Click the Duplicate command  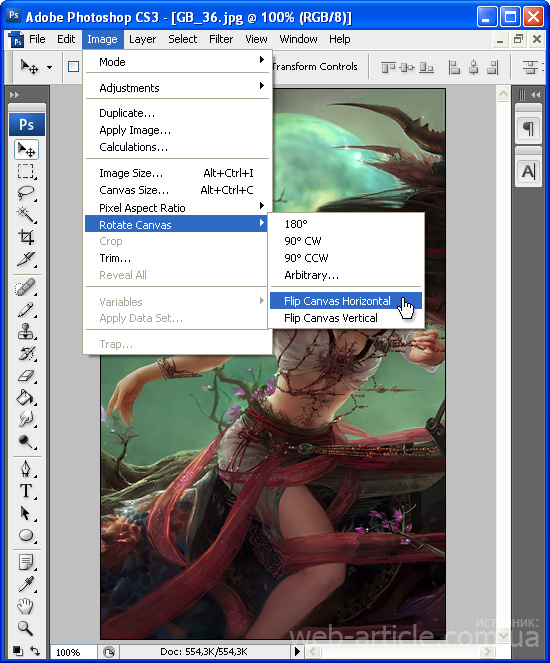(127, 113)
